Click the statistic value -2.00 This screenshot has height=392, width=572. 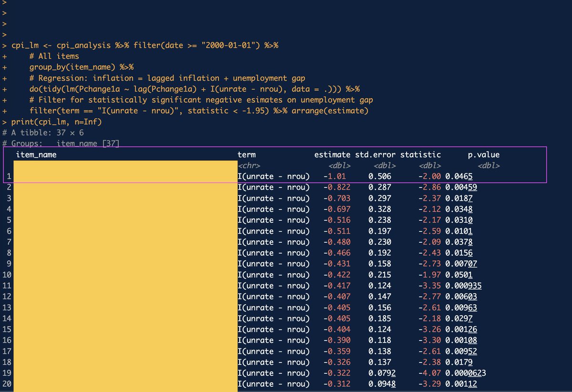(429, 176)
